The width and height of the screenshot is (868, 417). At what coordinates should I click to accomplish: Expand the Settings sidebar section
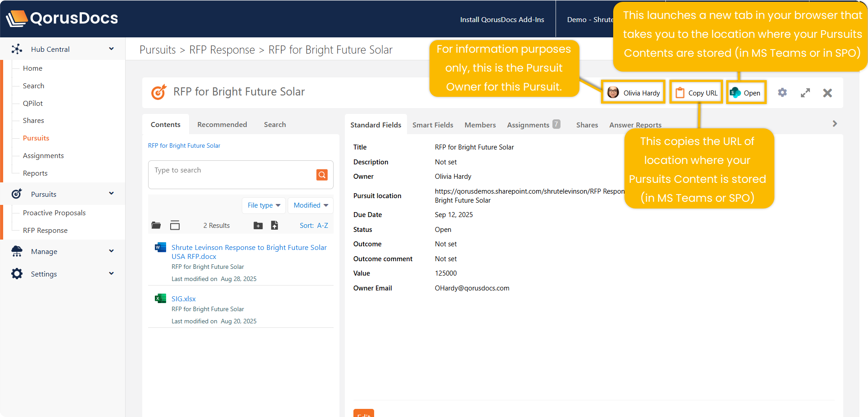point(111,274)
